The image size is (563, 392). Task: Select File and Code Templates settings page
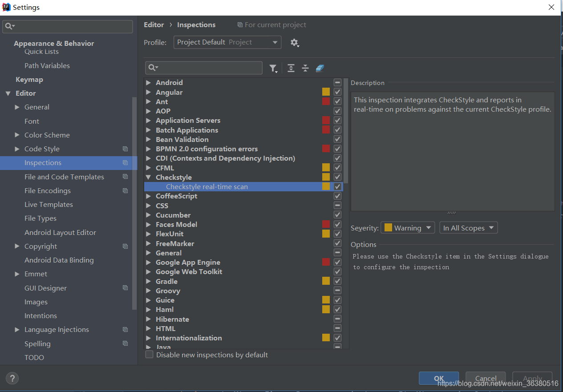pyautogui.click(x=64, y=177)
